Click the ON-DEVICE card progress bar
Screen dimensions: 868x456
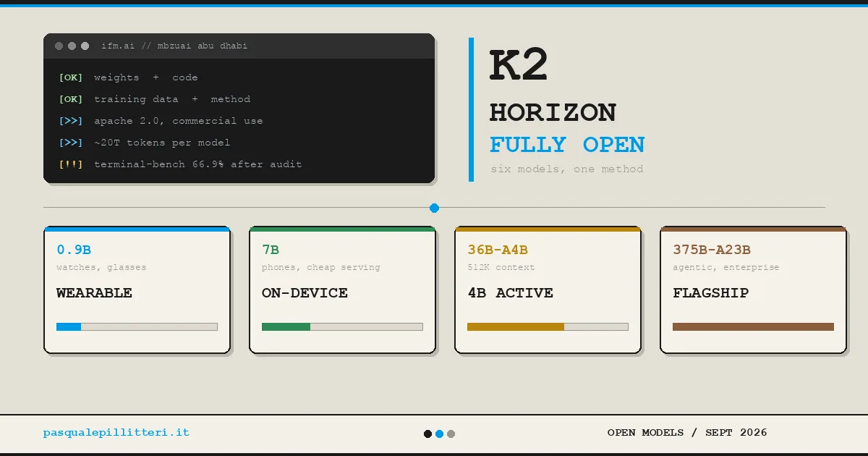point(342,327)
